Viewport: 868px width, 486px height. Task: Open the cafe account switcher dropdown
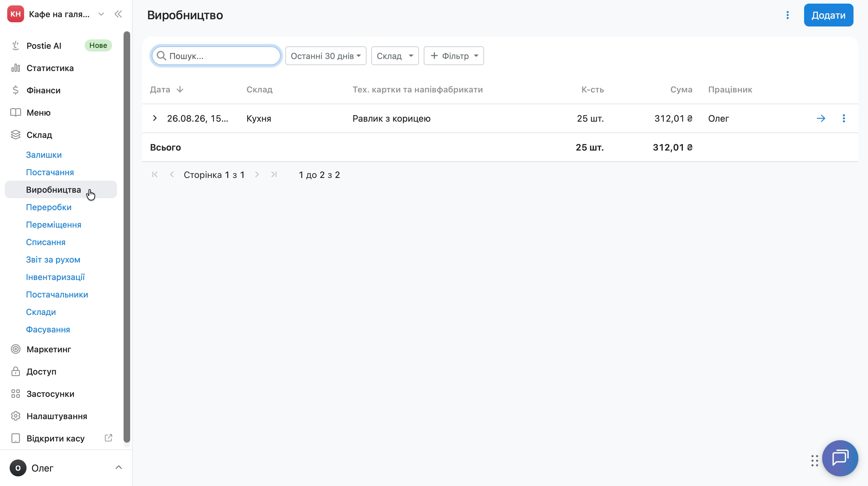pos(101,14)
